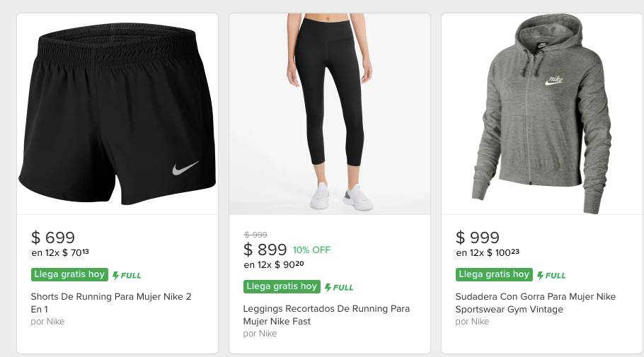Click the FULL lightning badge on shorts card

coord(127,275)
